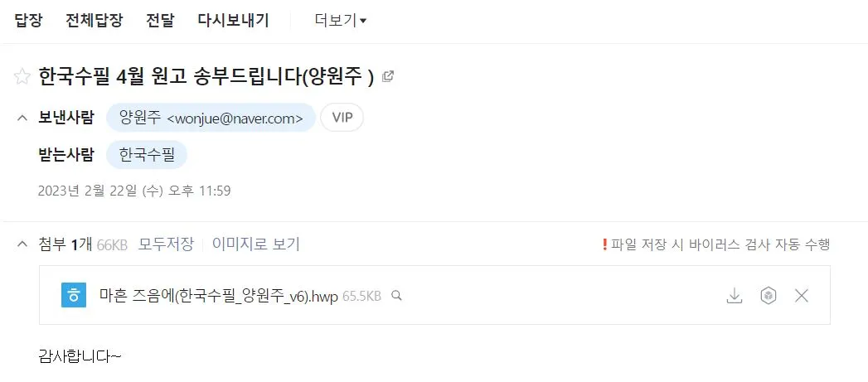Click 이미지로 보기 link
Screen dimensions: 868x382
pyautogui.click(x=255, y=244)
